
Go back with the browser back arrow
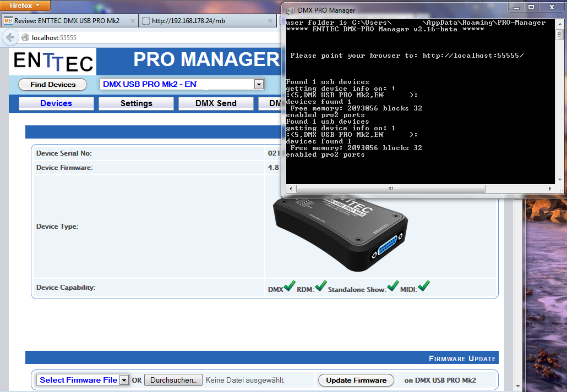pos(10,37)
